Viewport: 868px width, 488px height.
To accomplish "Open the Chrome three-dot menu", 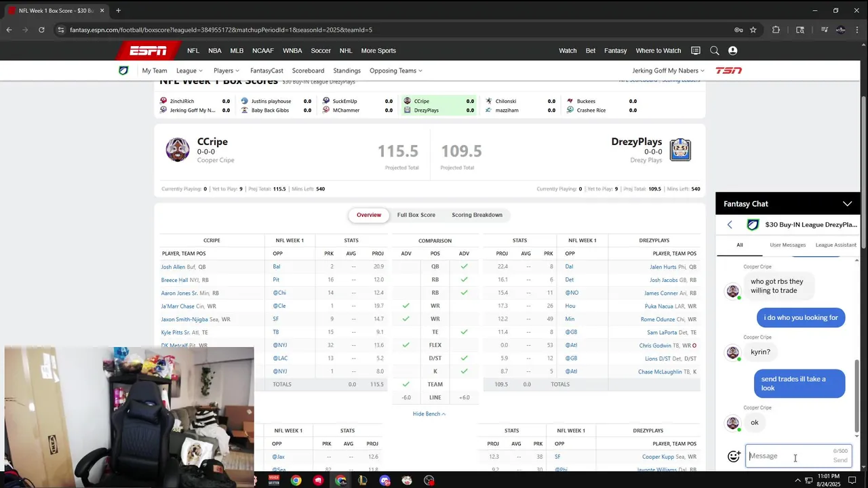I will 858,30.
